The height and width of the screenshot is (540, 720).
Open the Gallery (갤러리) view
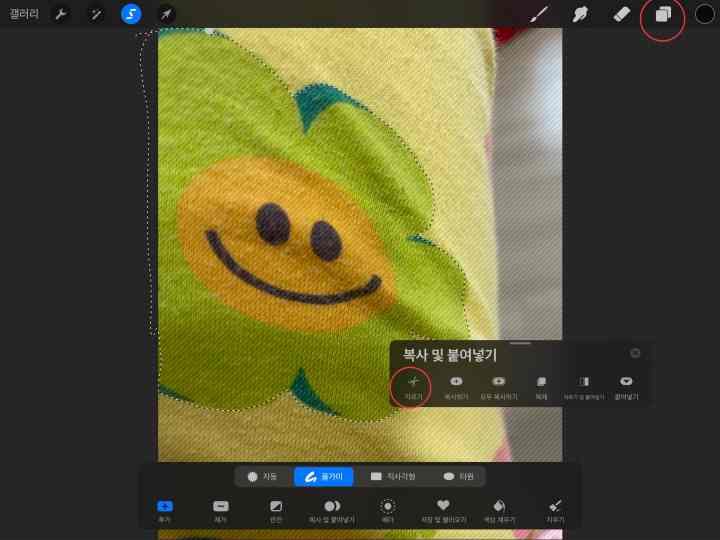24,14
